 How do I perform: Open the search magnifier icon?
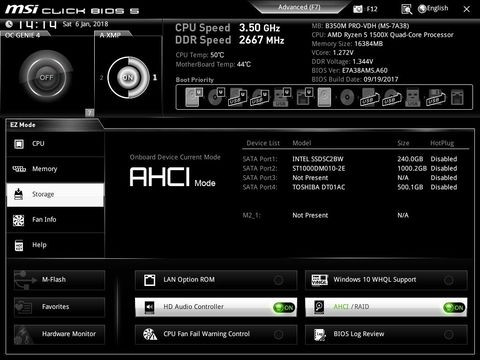[x=406, y=9]
